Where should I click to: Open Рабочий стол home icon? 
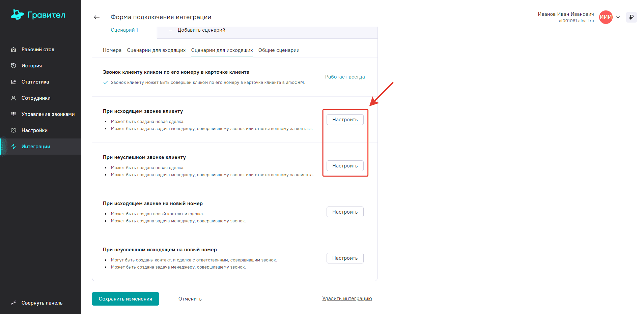point(13,50)
